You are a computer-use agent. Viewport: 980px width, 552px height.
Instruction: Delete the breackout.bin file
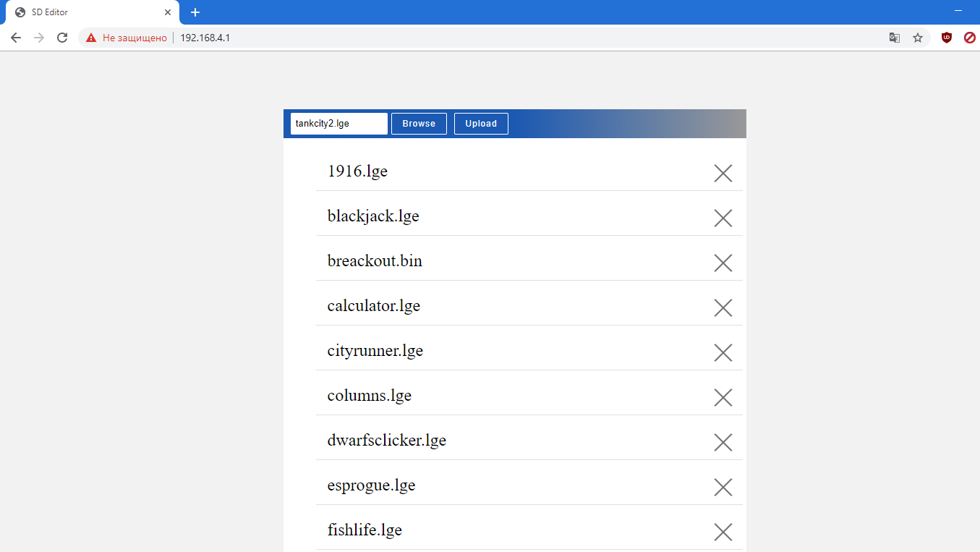pos(723,263)
